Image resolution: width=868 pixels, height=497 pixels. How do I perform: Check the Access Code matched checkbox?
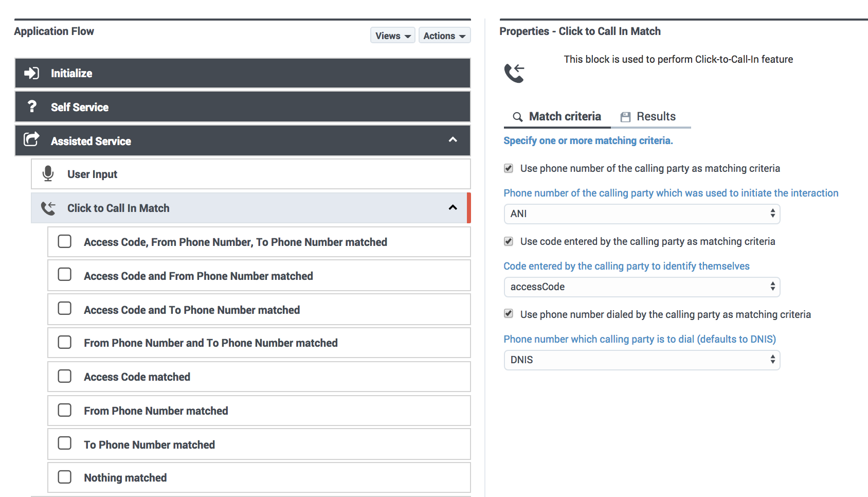[x=65, y=376]
